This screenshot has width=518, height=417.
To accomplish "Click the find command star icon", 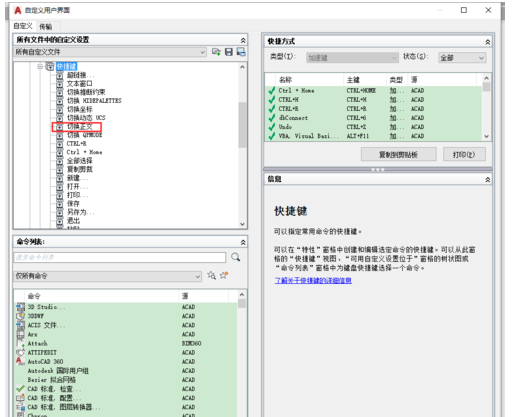I will click(211, 275).
